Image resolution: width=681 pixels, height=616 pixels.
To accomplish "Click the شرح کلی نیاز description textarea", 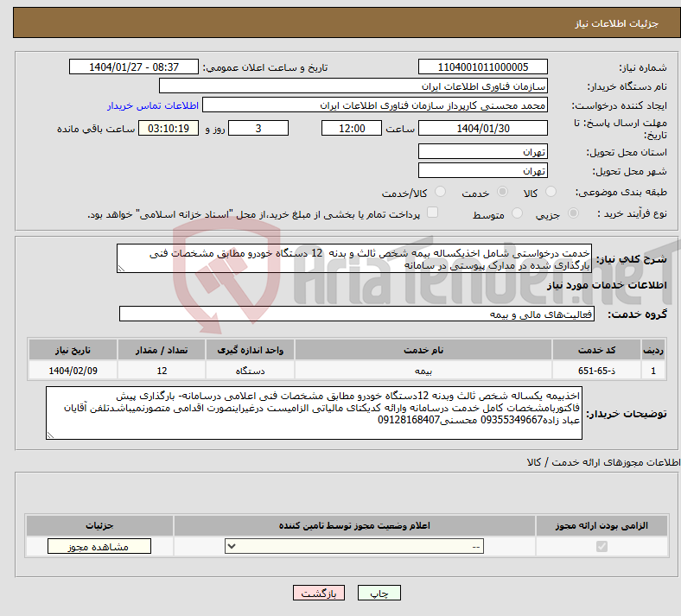I will [354, 258].
